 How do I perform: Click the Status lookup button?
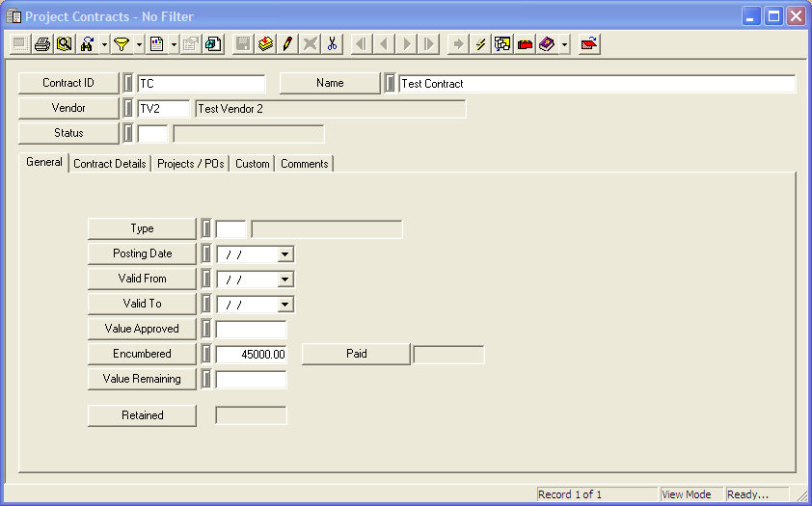point(68,133)
